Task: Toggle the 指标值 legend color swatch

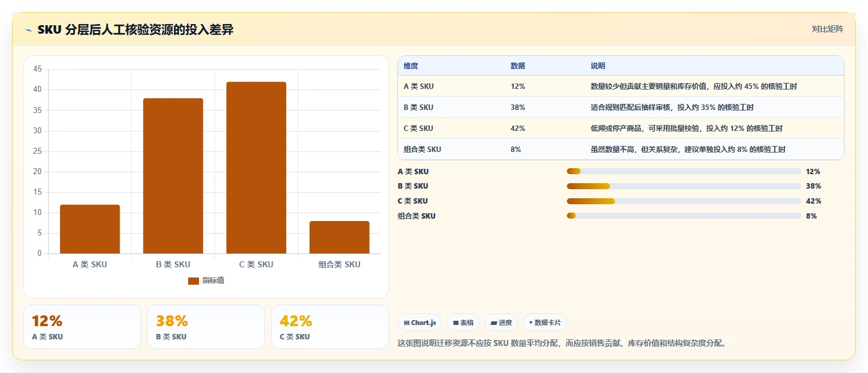Action: (194, 281)
